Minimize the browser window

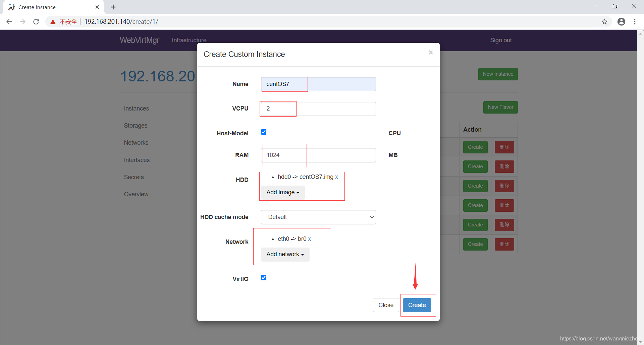click(596, 6)
